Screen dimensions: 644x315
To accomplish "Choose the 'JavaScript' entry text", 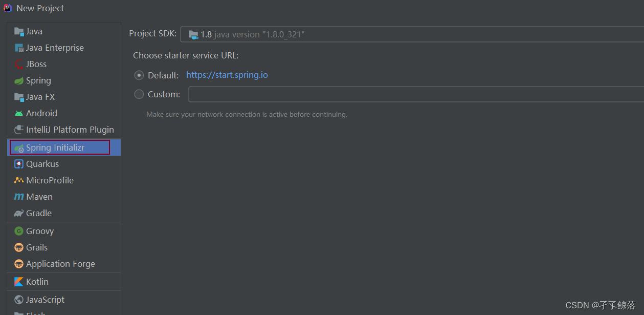I will (x=45, y=300).
